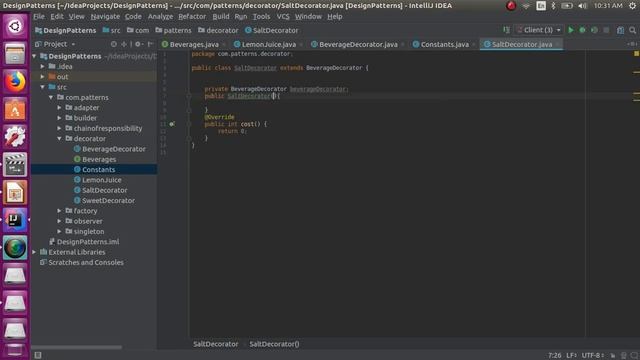
Task: Click the 7:26 caret position in status bar
Action: [554, 356]
